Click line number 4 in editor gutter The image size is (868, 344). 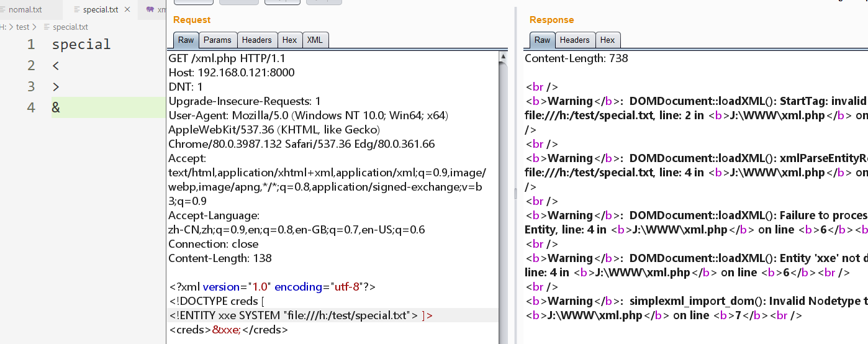click(31, 107)
